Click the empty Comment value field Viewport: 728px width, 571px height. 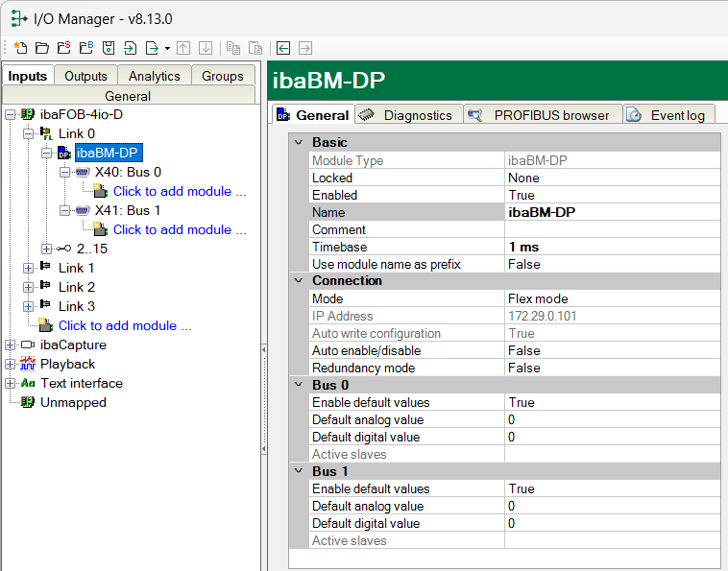point(613,229)
